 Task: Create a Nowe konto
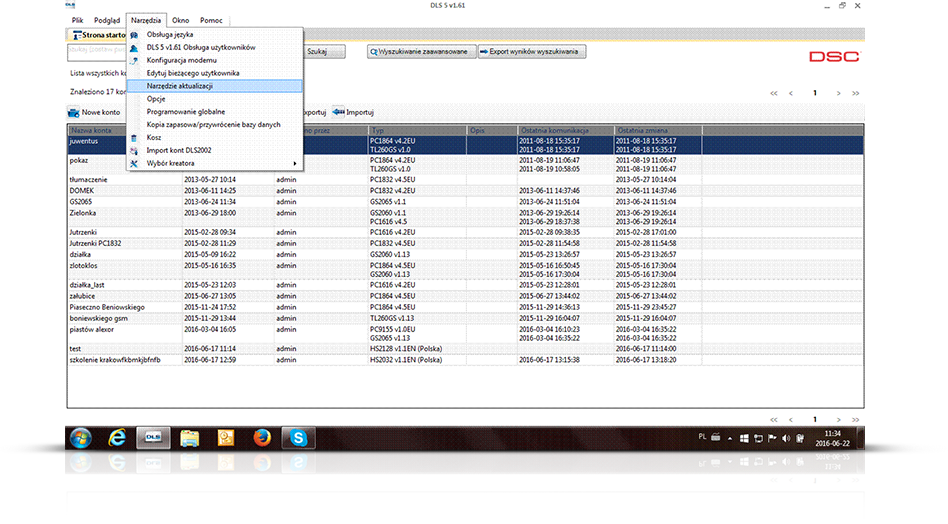pos(94,112)
